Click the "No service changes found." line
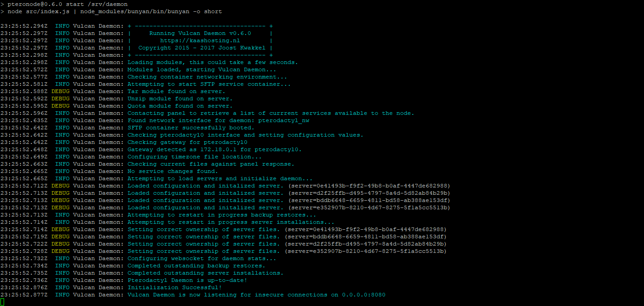The image size is (644, 306). pos(173,171)
